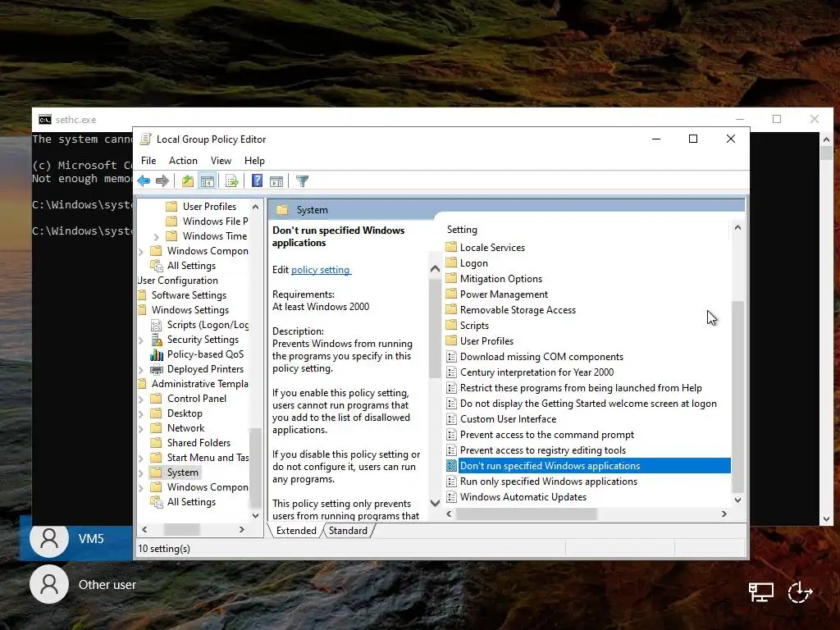Click settings list scroll down arrow

tap(737, 500)
